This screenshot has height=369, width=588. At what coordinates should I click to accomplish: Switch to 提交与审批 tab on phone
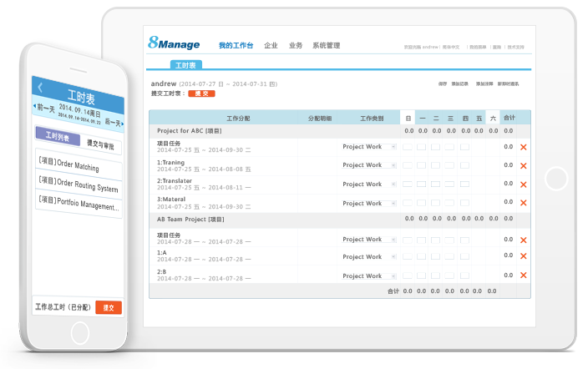[x=100, y=144]
